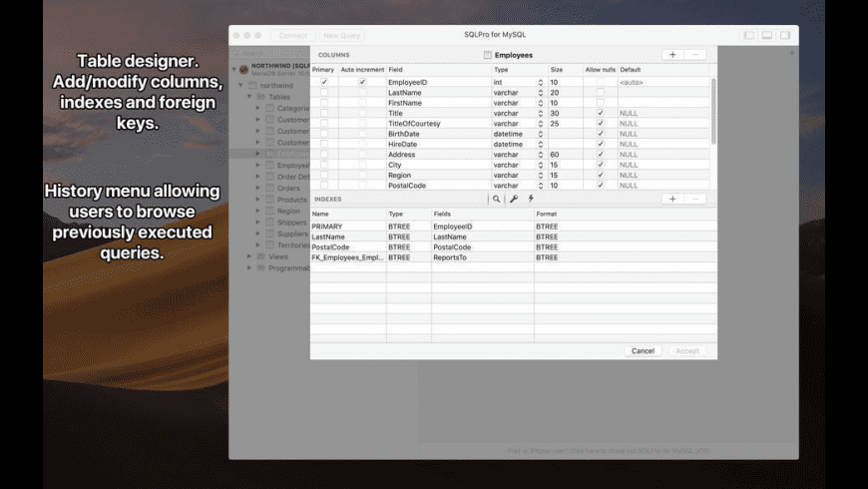This screenshot has width=868, height=489.
Task: Toggle Primary checkbox for EmployeeID
Action: tap(324, 82)
